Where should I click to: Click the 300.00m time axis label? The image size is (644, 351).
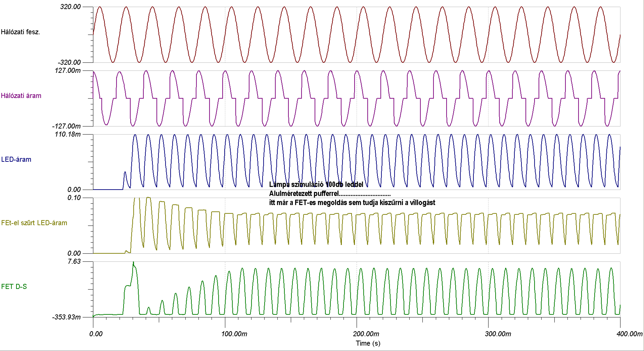pos(498,334)
